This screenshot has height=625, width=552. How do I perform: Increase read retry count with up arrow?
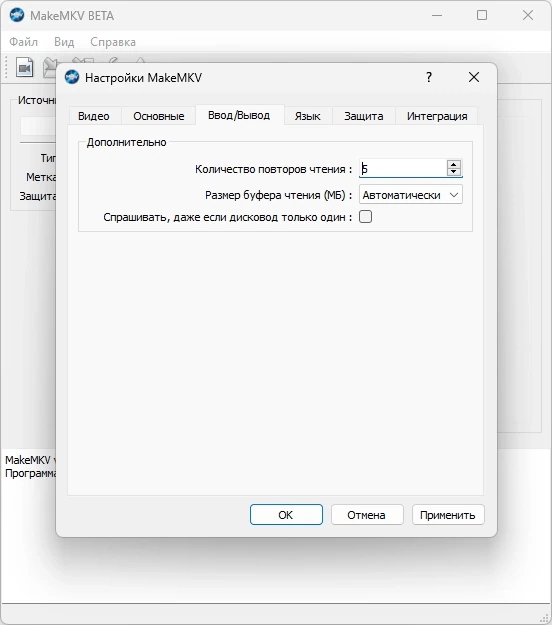[454, 164]
